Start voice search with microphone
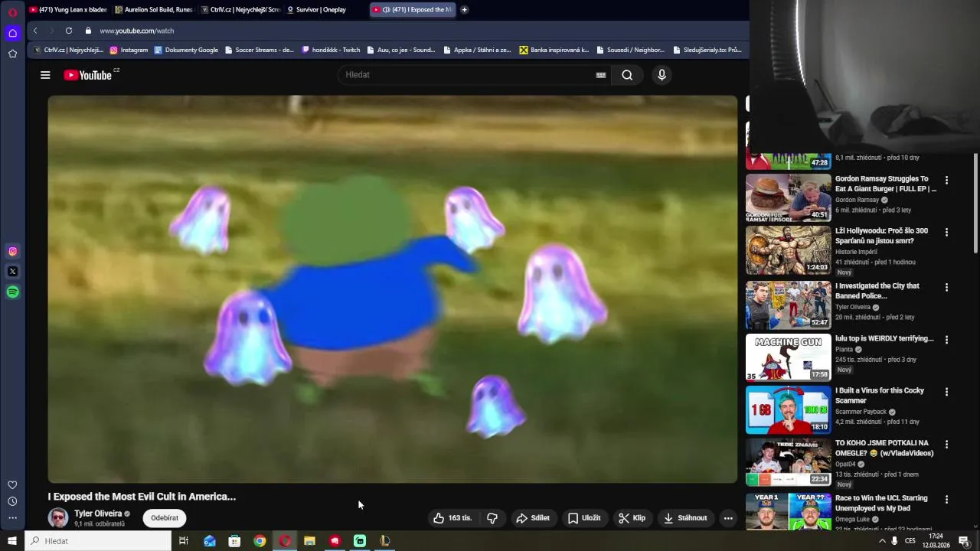 [662, 75]
